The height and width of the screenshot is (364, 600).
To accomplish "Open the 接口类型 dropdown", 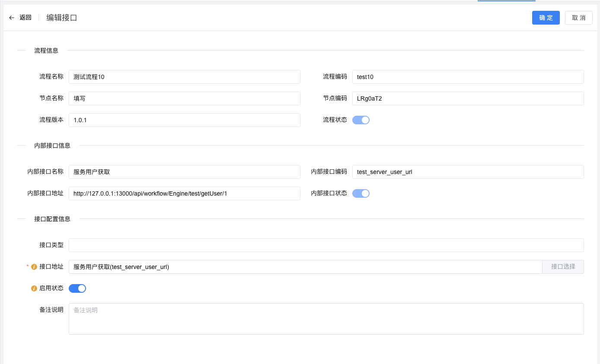I will tap(326, 245).
